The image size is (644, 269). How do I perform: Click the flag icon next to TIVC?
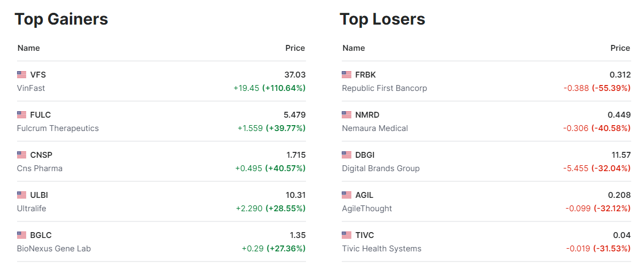[x=347, y=235]
